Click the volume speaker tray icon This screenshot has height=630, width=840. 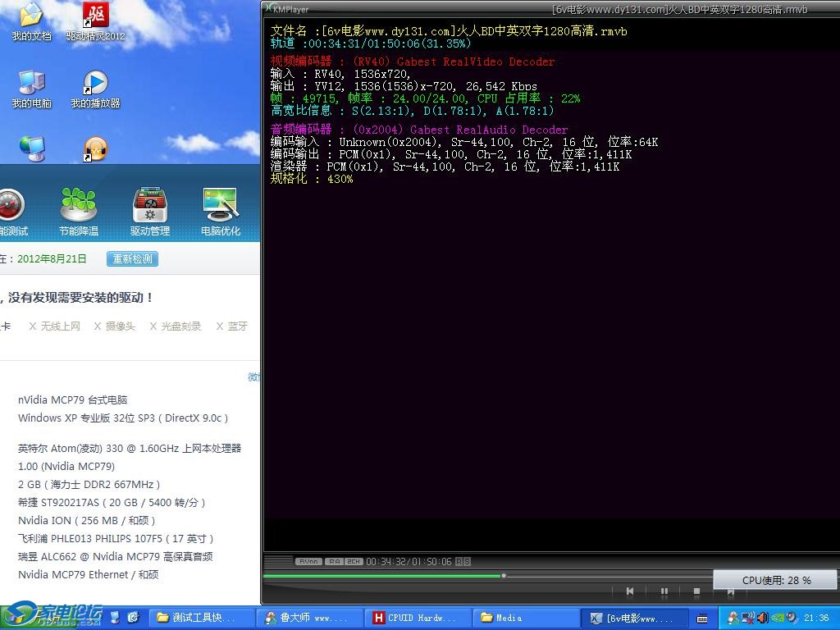pos(763,618)
